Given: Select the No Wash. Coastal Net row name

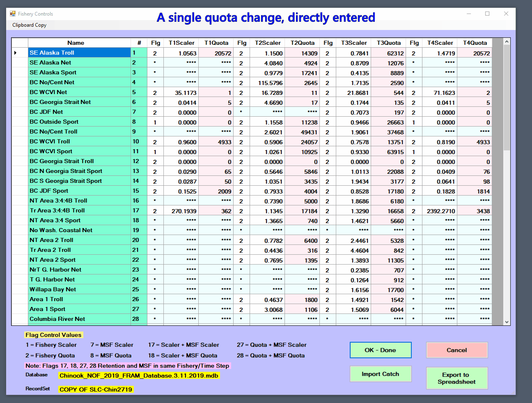Looking at the screenshot, I should [x=79, y=230].
